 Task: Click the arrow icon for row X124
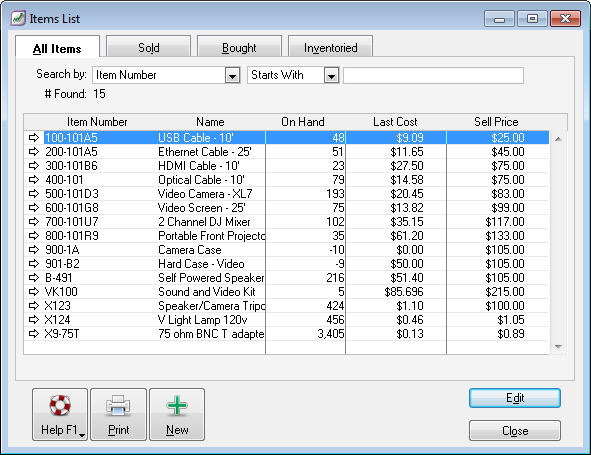[34, 320]
